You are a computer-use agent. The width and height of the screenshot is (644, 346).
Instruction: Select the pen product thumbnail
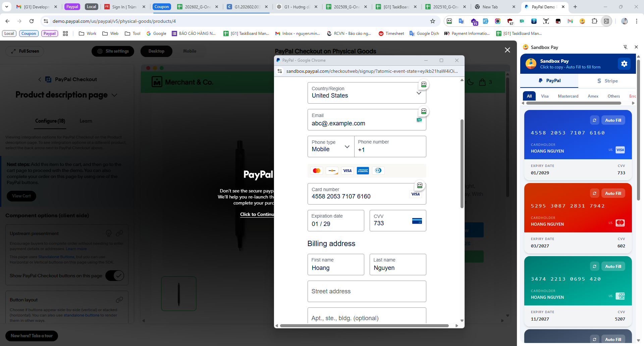pos(179,294)
